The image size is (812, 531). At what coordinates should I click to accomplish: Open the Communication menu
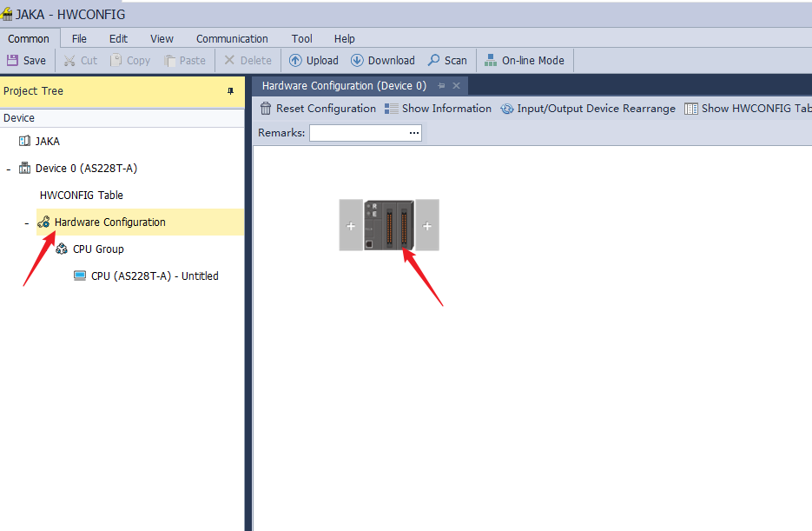click(x=232, y=38)
